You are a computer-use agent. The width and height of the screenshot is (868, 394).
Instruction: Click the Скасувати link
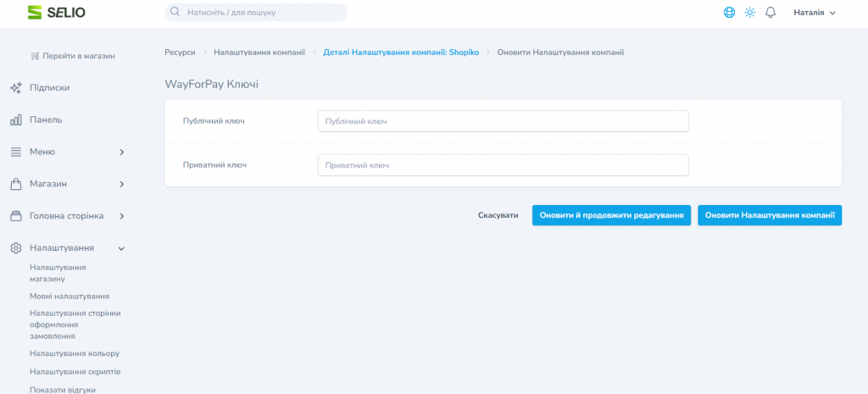(498, 216)
